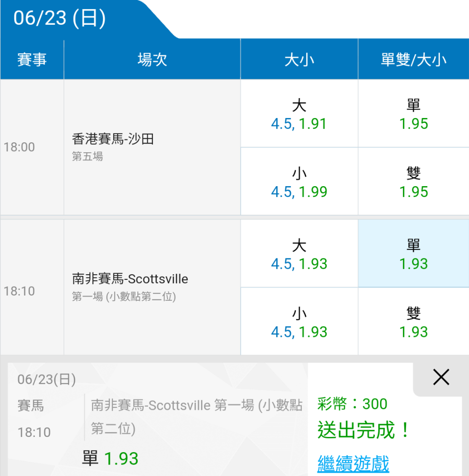
Task: Toggle highlighted 單 1.93 Scottsville cell
Action: pyautogui.click(x=413, y=254)
